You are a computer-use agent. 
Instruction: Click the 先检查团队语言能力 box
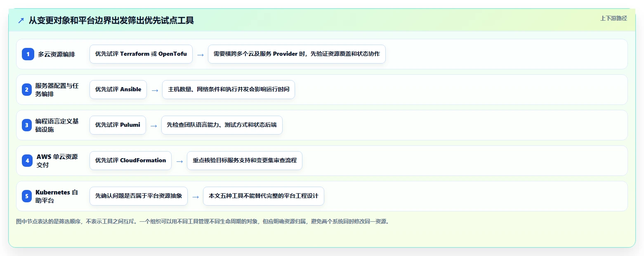(222, 125)
